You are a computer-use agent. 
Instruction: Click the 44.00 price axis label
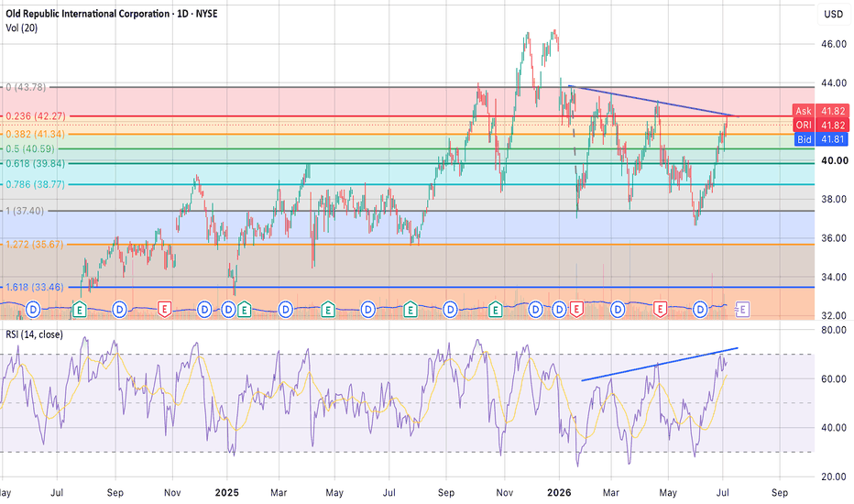[x=834, y=82]
